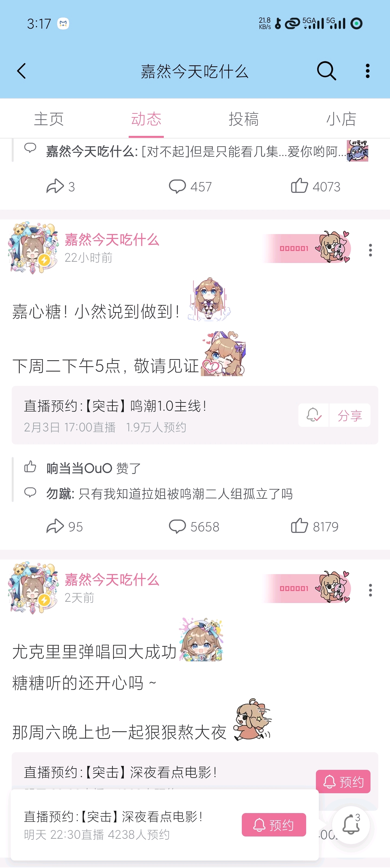Tap the back arrow icon
390x868 pixels.
pos(21,71)
